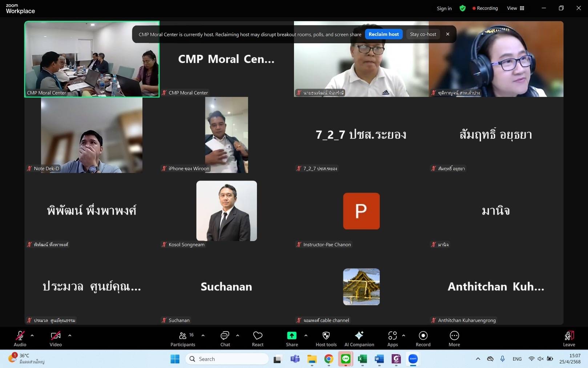Turn on camera with Video button

coord(56,339)
